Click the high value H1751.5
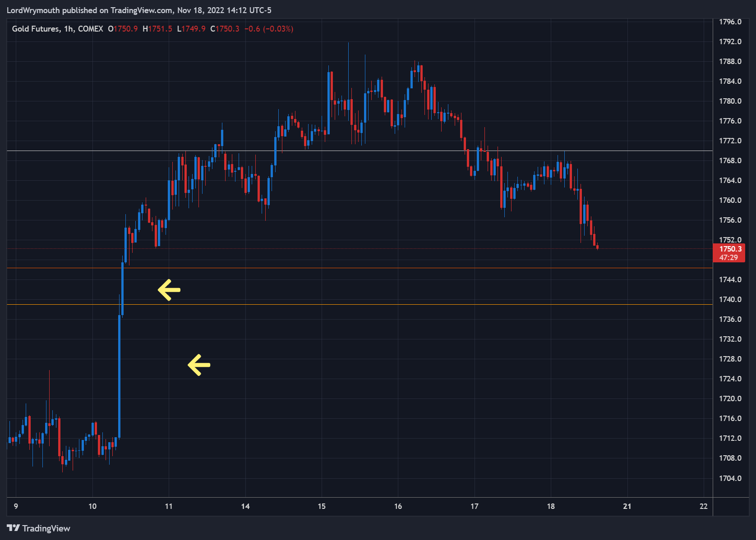Image resolution: width=756 pixels, height=540 pixels. point(157,29)
